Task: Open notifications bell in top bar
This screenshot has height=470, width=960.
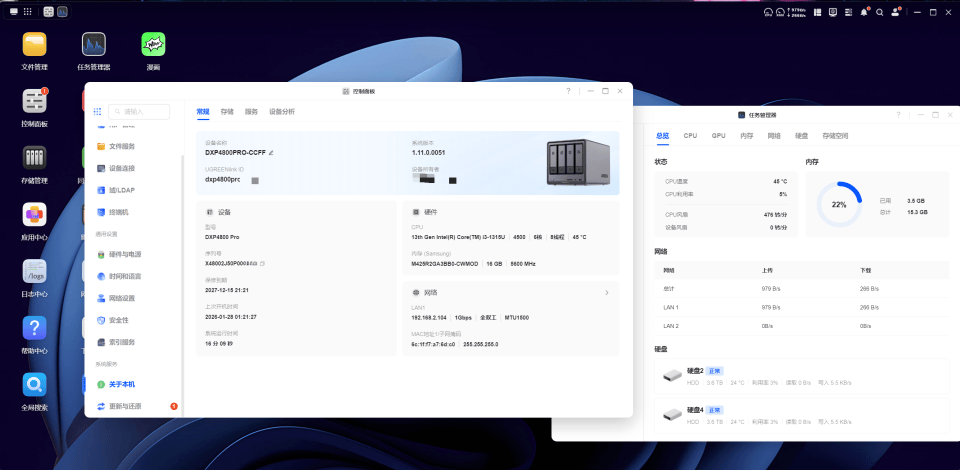Action: 866,12
